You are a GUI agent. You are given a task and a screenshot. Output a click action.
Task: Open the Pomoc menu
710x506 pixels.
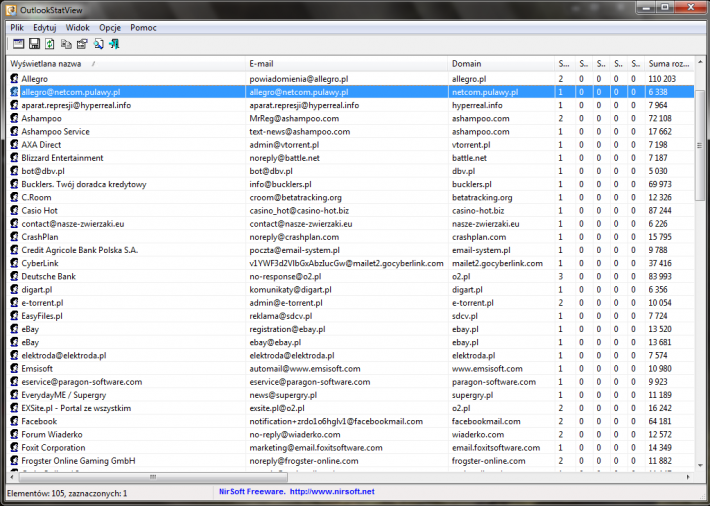143,28
